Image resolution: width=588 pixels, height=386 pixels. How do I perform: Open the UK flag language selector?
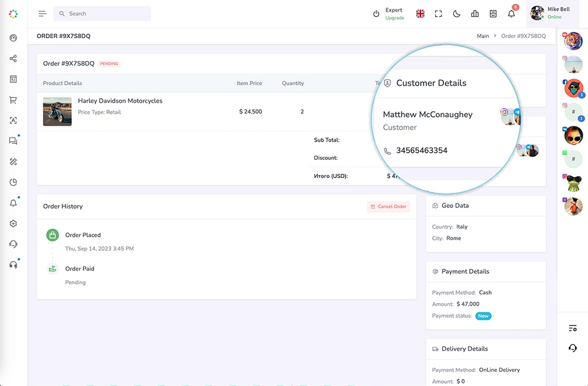coord(420,14)
